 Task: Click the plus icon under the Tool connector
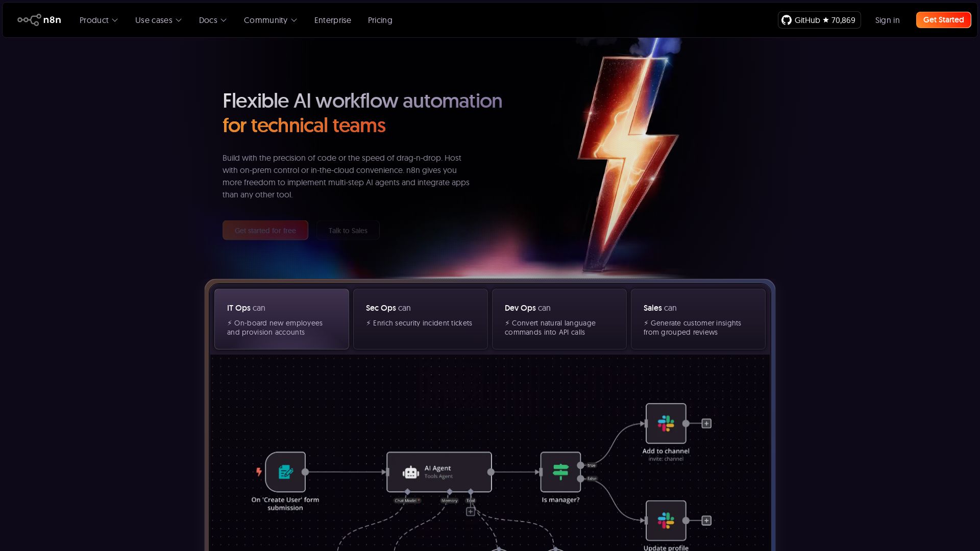pos(471,512)
